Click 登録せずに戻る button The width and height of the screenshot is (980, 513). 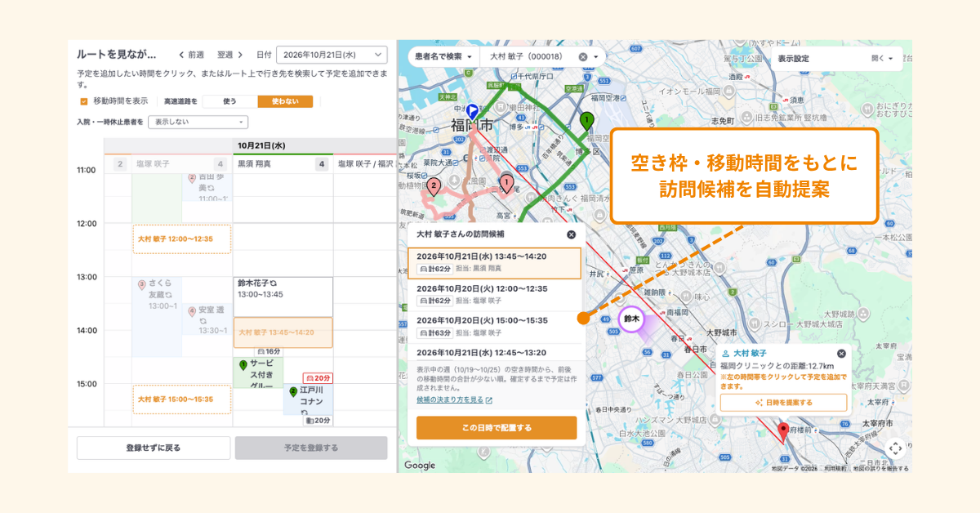point(154,448)
